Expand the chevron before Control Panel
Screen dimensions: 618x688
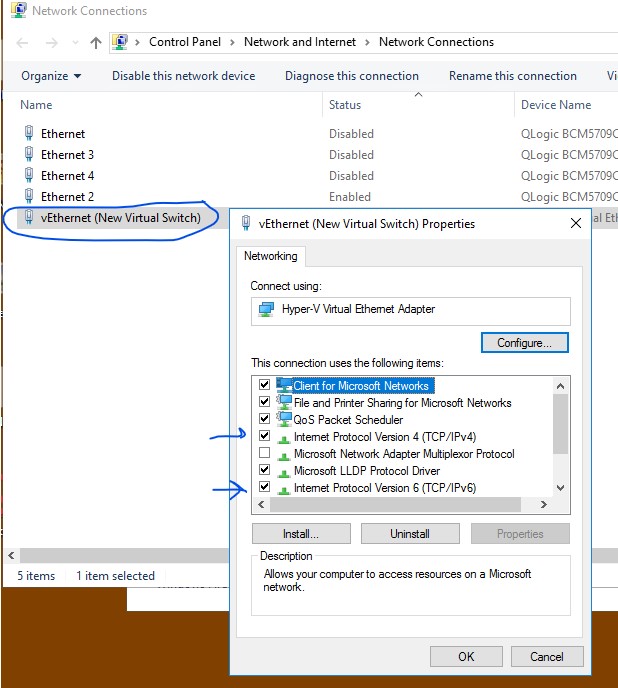(x=137, y=43)
